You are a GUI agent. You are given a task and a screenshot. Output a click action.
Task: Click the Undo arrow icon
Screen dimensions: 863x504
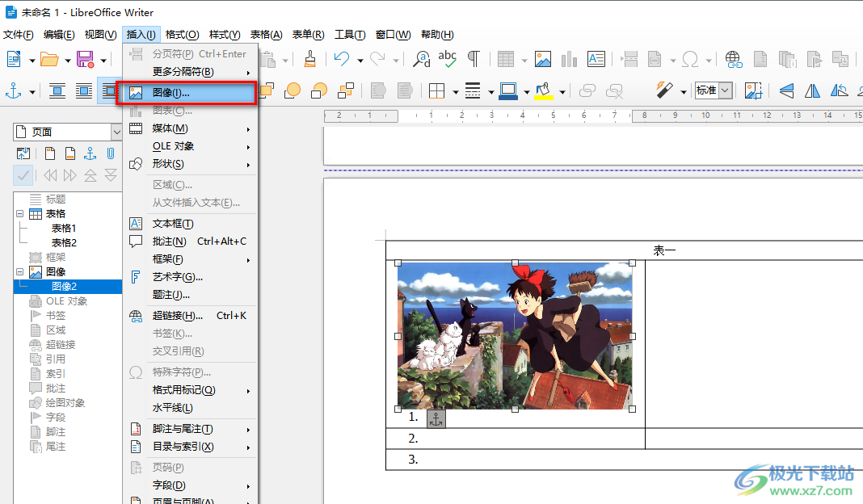342,59
